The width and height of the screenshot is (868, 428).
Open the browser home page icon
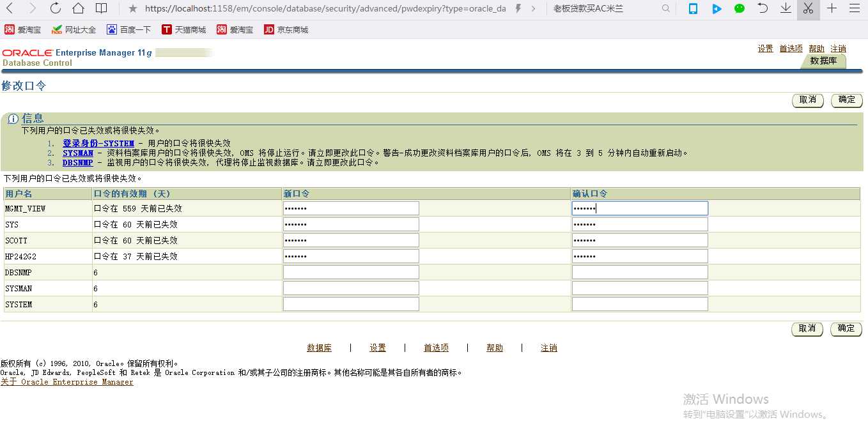[x=78, y=8]
